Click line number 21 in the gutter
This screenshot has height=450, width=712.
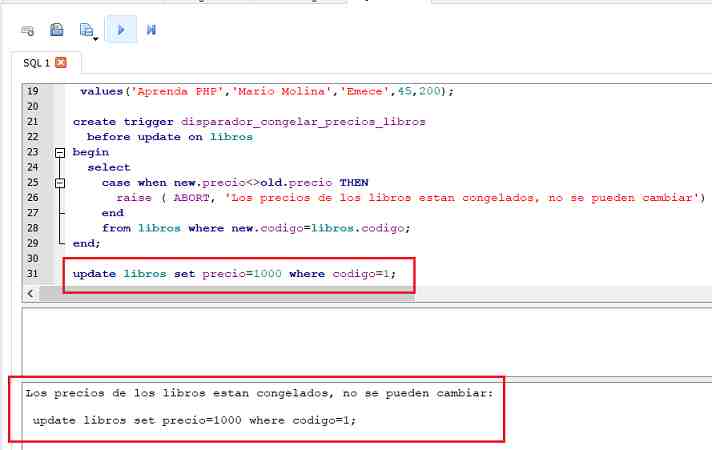coord(33,122)
